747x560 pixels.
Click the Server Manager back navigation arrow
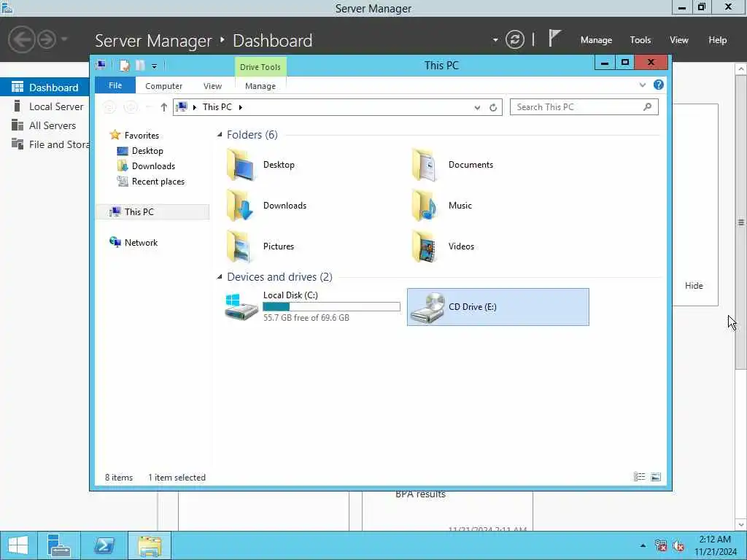pos(21,39)
